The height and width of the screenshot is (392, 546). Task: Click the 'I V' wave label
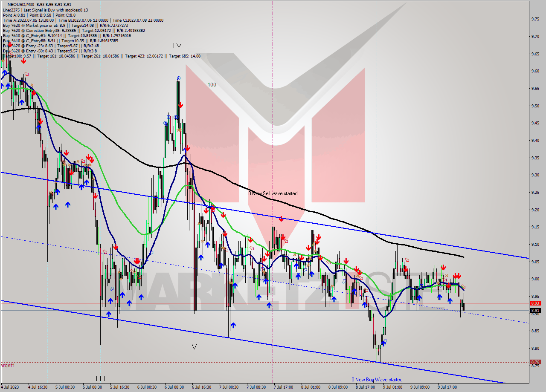[x=177, y=46]
